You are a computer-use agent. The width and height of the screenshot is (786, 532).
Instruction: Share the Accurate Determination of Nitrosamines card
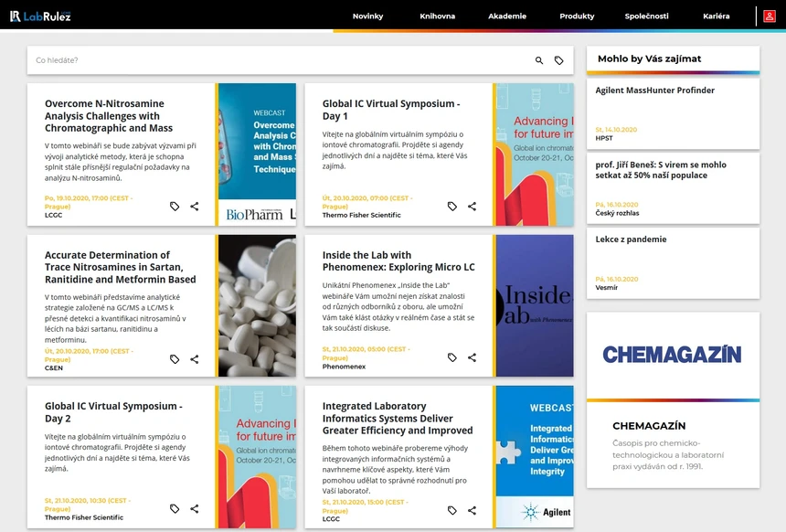tap(195, 359)
